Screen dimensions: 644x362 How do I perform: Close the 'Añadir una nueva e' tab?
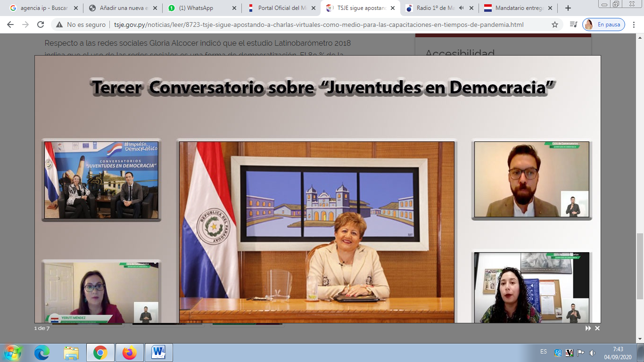[155, 8]
